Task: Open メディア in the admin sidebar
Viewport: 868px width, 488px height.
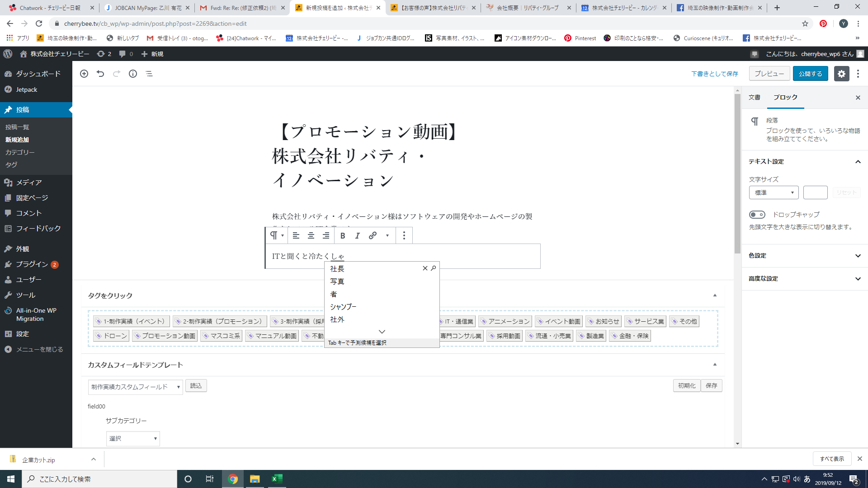Action: click(x=29, y=182)
